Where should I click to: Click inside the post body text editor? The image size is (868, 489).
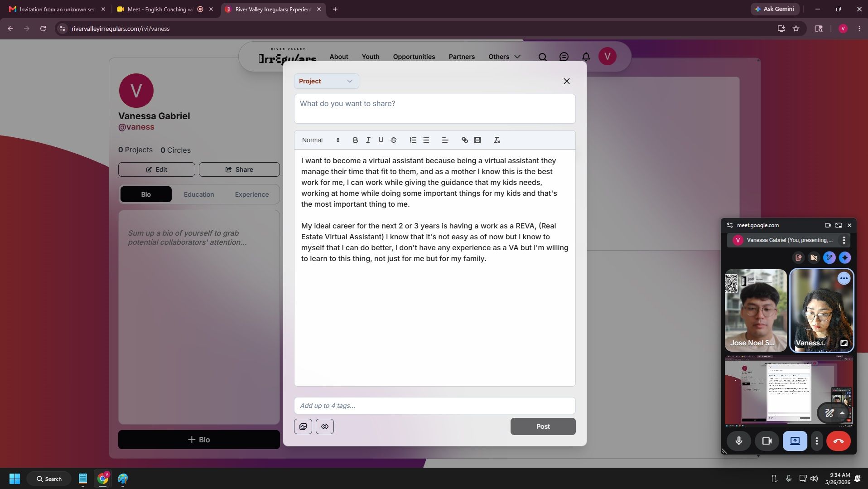[434, 267]
